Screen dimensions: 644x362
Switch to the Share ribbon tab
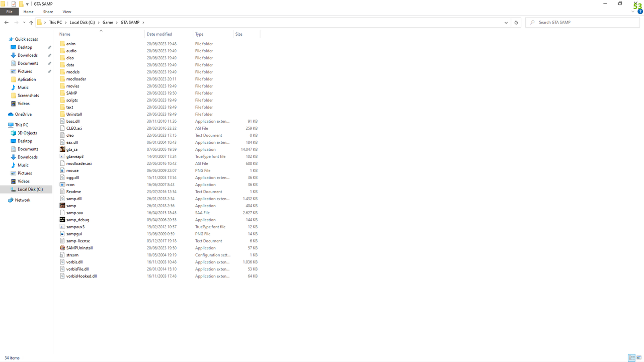pos(48,12)
